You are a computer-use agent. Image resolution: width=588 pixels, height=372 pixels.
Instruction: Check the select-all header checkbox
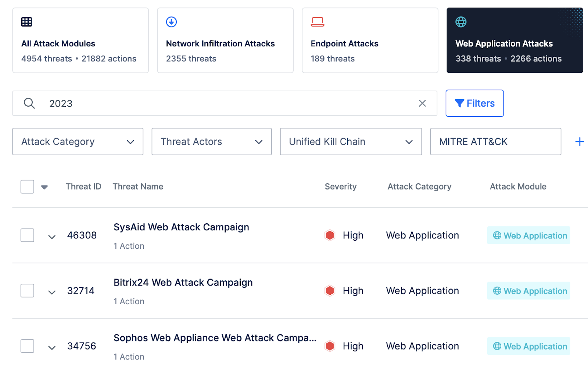pos(28,187)
